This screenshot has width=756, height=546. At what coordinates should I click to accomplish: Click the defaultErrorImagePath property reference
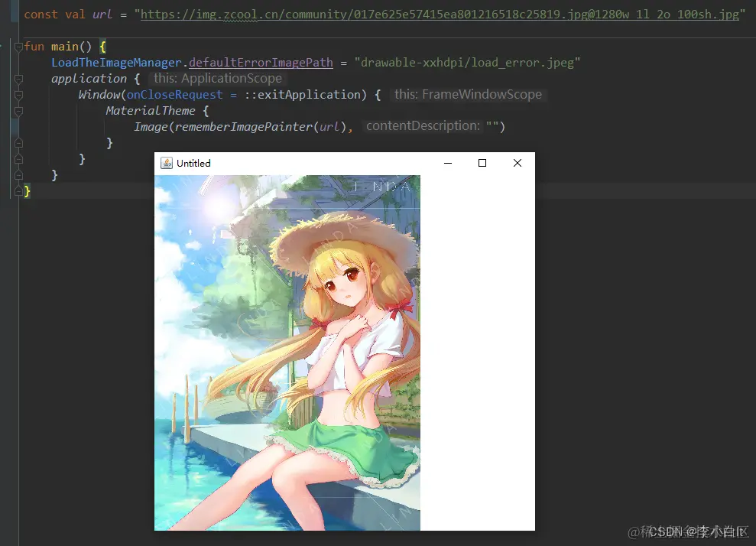coord(261,63)
